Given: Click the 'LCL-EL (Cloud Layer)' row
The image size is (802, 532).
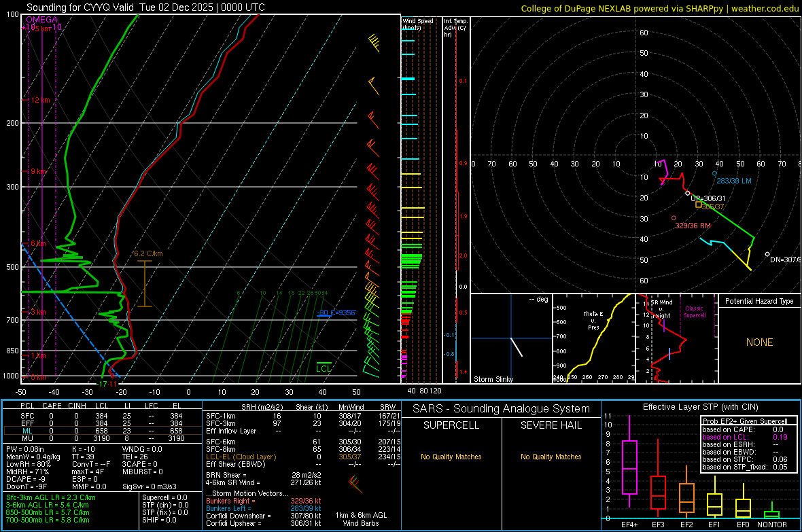Looking at the screenshot, I should pos(303,457).
